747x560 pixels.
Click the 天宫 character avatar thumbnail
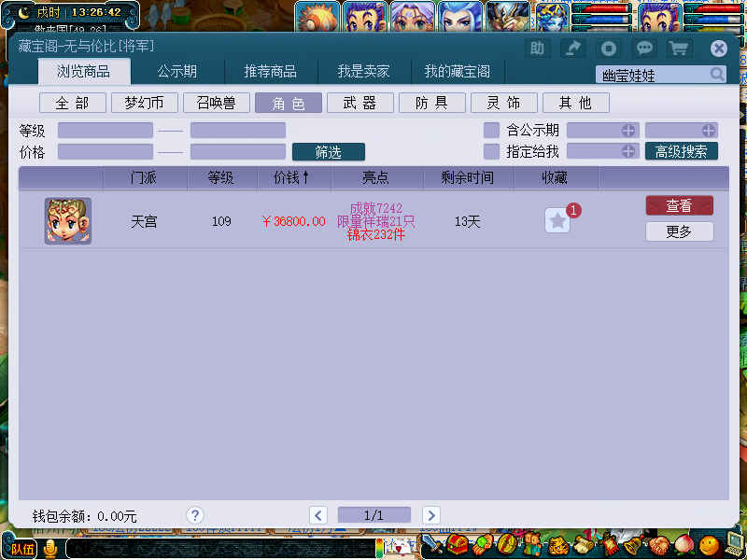click(68, 221)
